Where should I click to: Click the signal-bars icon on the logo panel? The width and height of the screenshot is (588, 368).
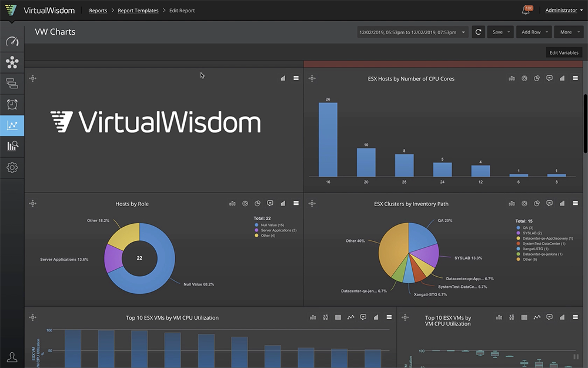(283, 78)
